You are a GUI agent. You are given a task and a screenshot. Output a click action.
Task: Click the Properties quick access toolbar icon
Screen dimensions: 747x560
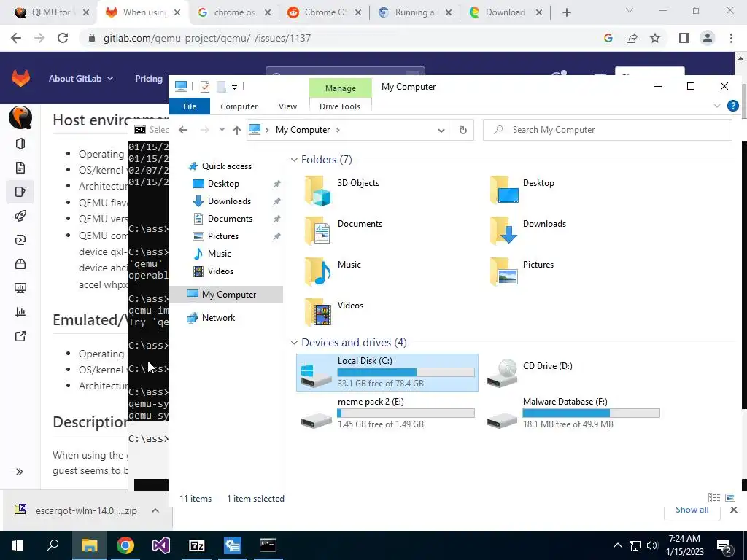point(205,86)
